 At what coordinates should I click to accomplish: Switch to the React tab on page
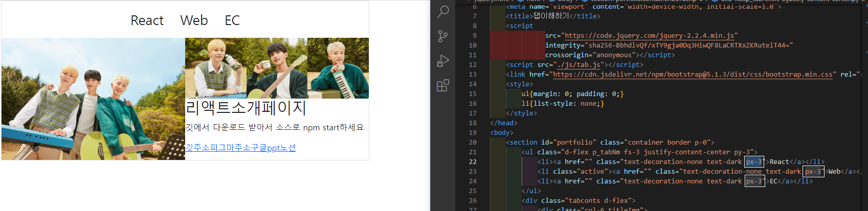pyautogui.click(x=147, y=20)
